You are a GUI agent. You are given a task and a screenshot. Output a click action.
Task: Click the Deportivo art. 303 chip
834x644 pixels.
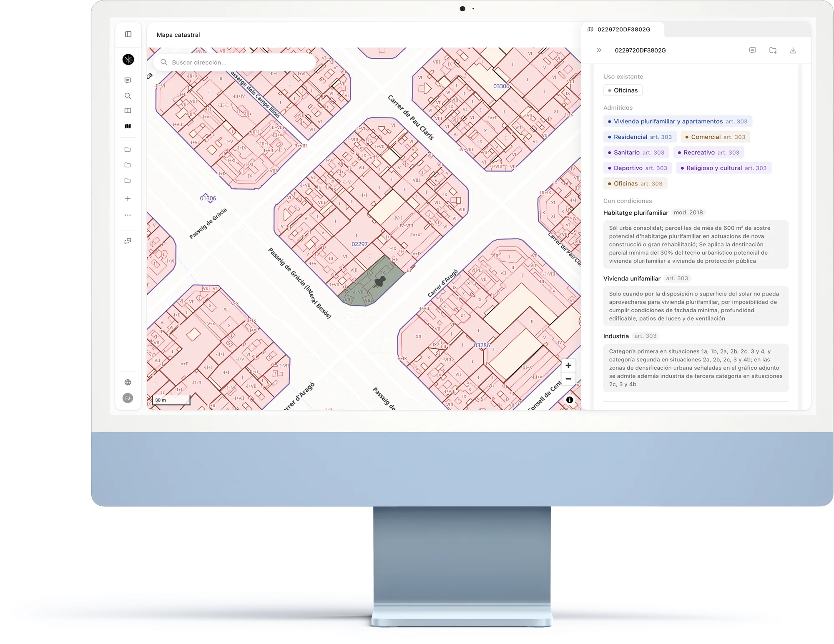(638, 168)
